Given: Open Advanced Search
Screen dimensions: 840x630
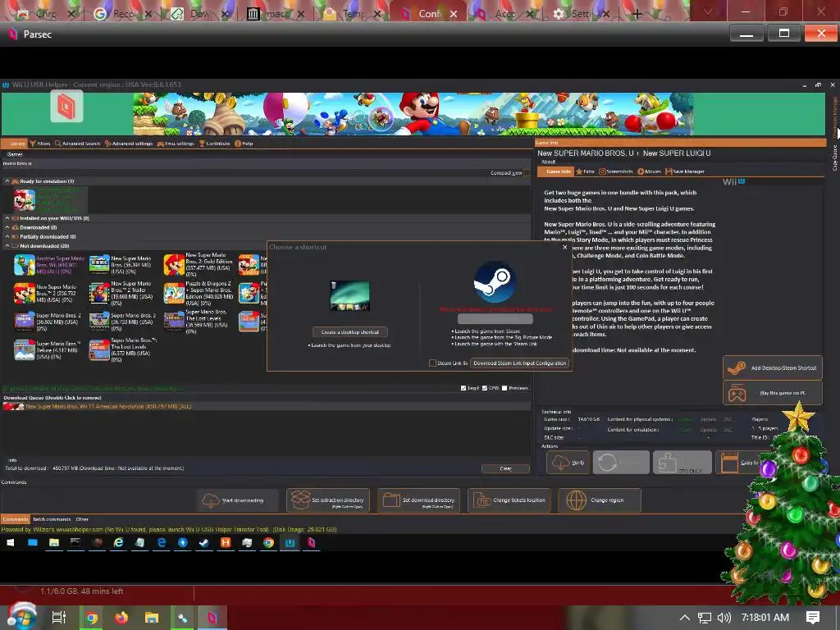Looking at the screenshot, I should 77,144.
